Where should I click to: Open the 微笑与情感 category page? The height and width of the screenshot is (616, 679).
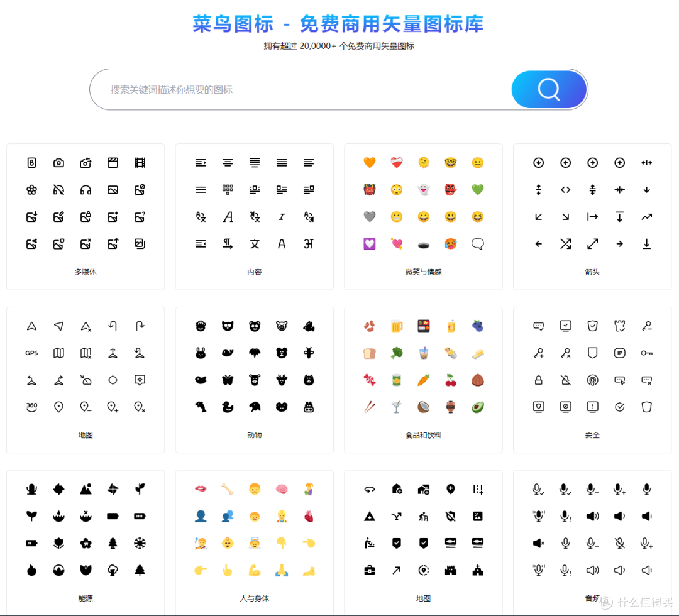(x=424, y=272)
